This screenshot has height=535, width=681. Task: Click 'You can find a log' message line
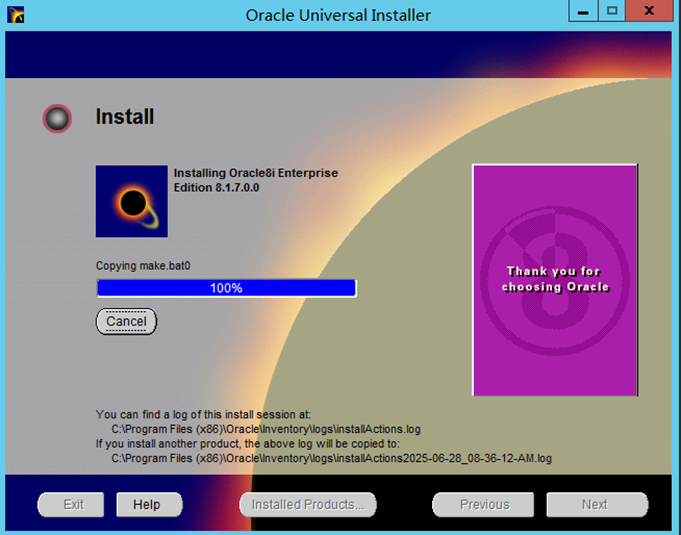(x=203, y=414)
